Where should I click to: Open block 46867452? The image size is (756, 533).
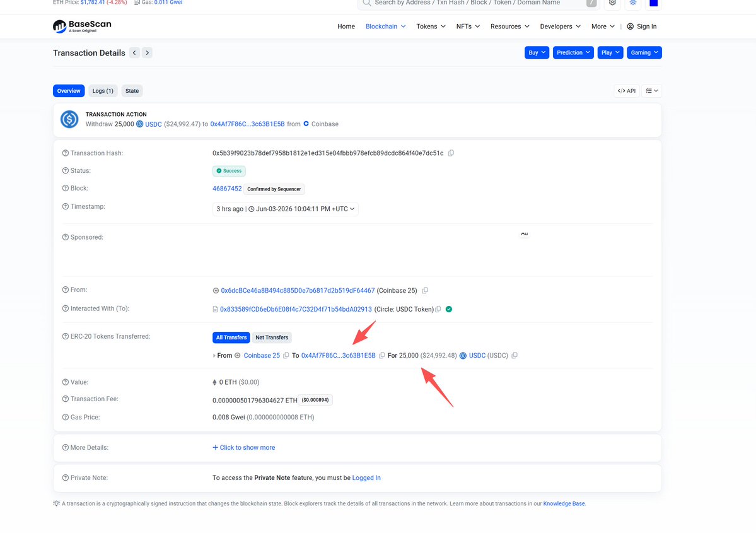click(227, 189)
